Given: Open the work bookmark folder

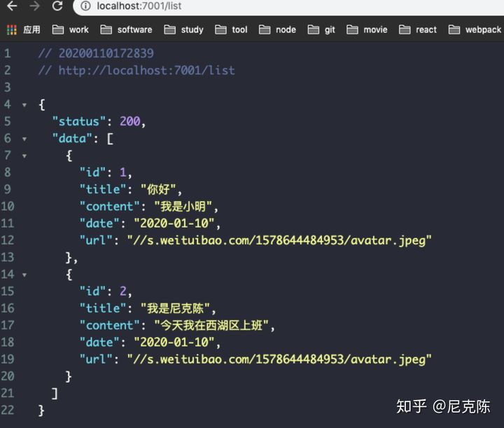Looking at the screenshot, I should click(71, 30).
